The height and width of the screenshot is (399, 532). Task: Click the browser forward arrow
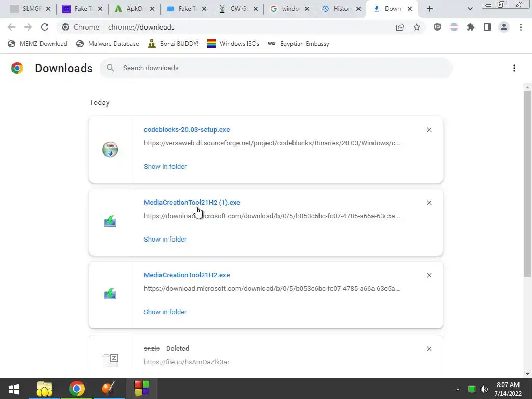[x=28, y=27]
